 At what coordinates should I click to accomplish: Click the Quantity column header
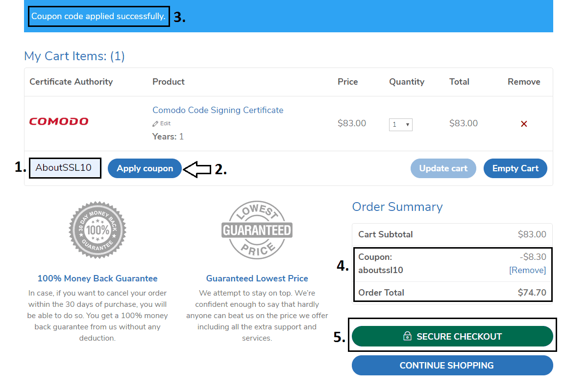(x=407, y=82)
